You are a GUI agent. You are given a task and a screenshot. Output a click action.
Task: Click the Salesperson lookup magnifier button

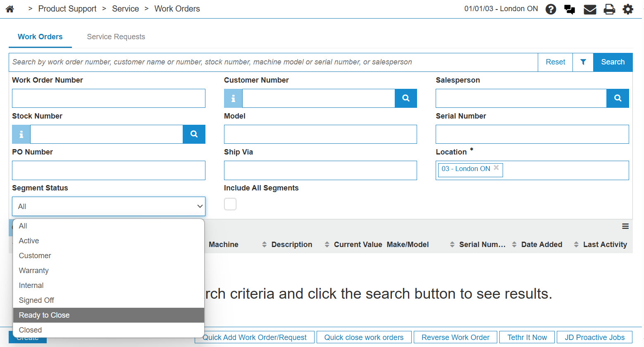(x=618, y=98)
